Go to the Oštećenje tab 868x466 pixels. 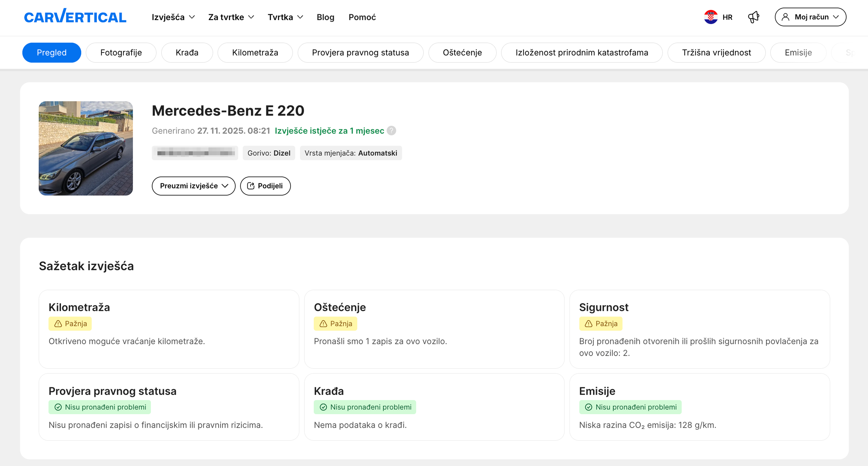click(x=462, y=53)
